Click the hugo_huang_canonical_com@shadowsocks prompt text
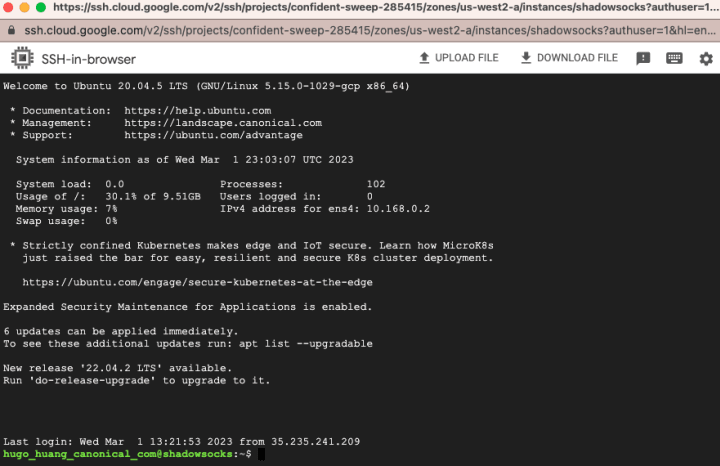Viewport: 720px width, 466px height. pyautogui.click(x=118, y=454)
